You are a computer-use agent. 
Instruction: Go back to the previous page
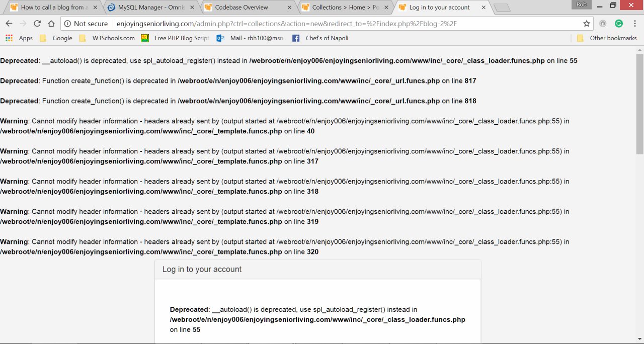[9, 24]
